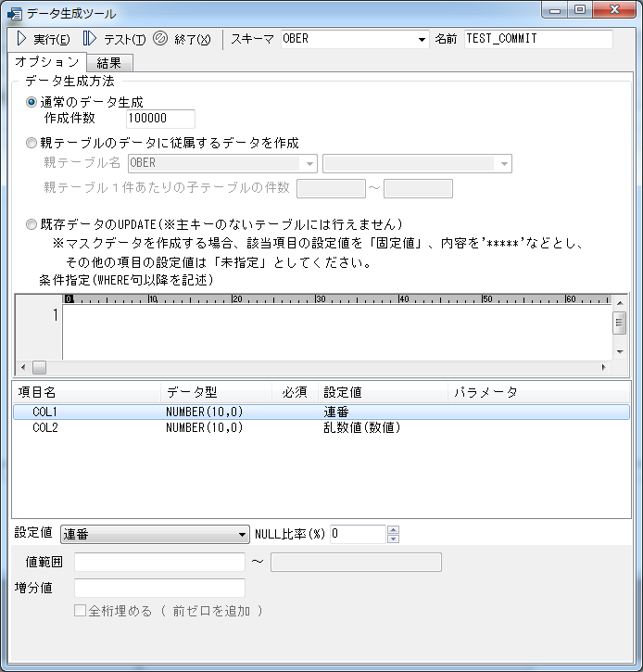Click the 作成件数 input field
This screenshot has height=672, width=643.
(x=159, y=119)
